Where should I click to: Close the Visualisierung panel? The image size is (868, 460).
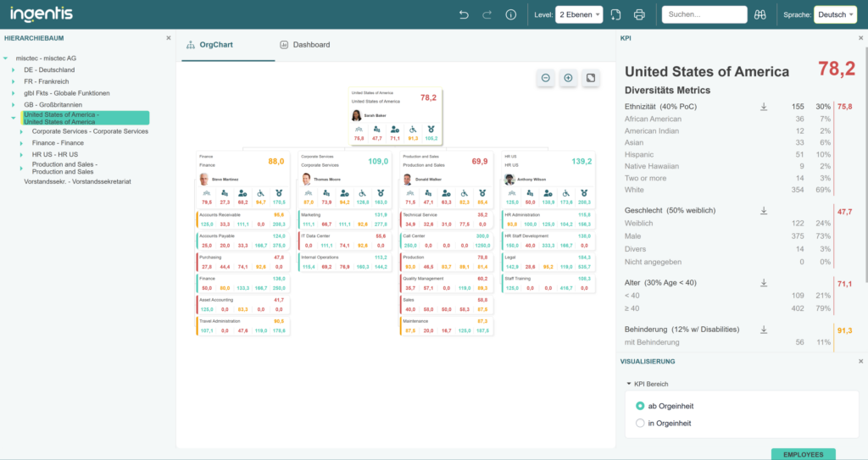pyautogui.click(x=861, y=362)
